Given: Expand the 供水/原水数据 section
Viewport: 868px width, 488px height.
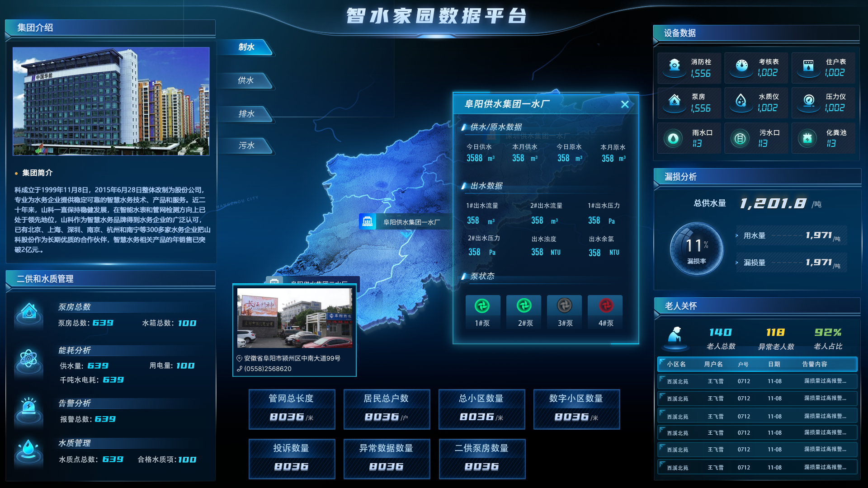Looking at the screenshot, I should coord(495,127).
